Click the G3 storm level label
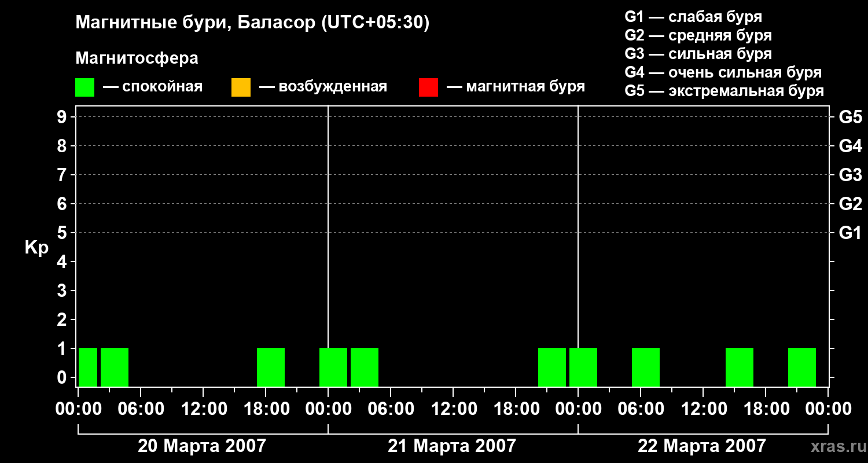Screen dimensions: 868x463 [x=850, y=175]
